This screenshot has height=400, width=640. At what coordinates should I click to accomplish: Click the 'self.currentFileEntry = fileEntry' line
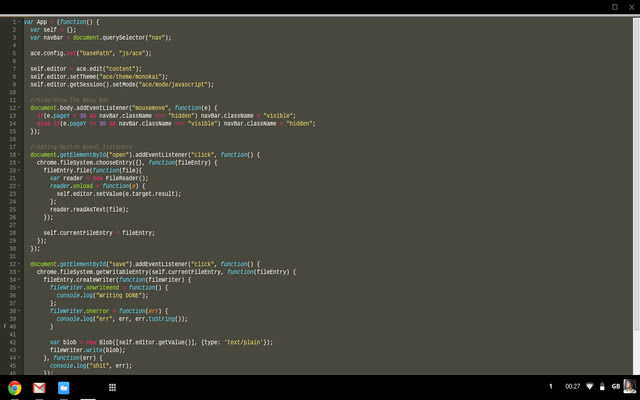pos(99,233)
